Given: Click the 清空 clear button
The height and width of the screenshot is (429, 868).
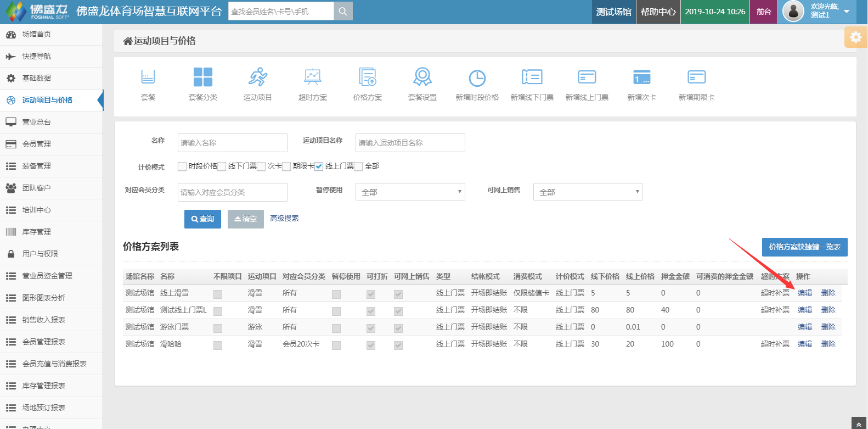Looking at the screenshot, I should coord(246,219).
